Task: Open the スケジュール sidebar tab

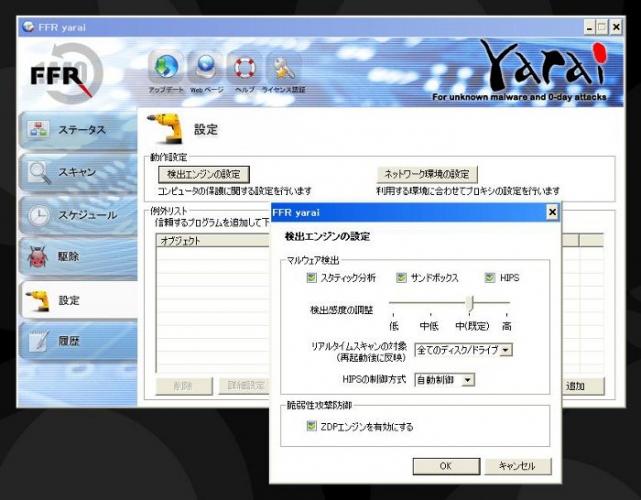Action: point(78,215)
